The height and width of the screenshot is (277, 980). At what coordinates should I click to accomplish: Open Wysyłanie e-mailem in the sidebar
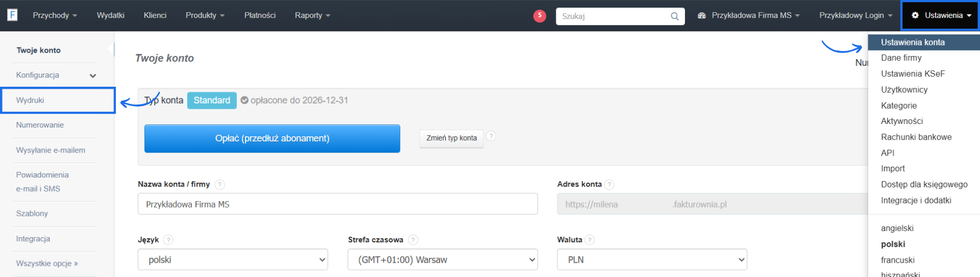coord(51,150)
